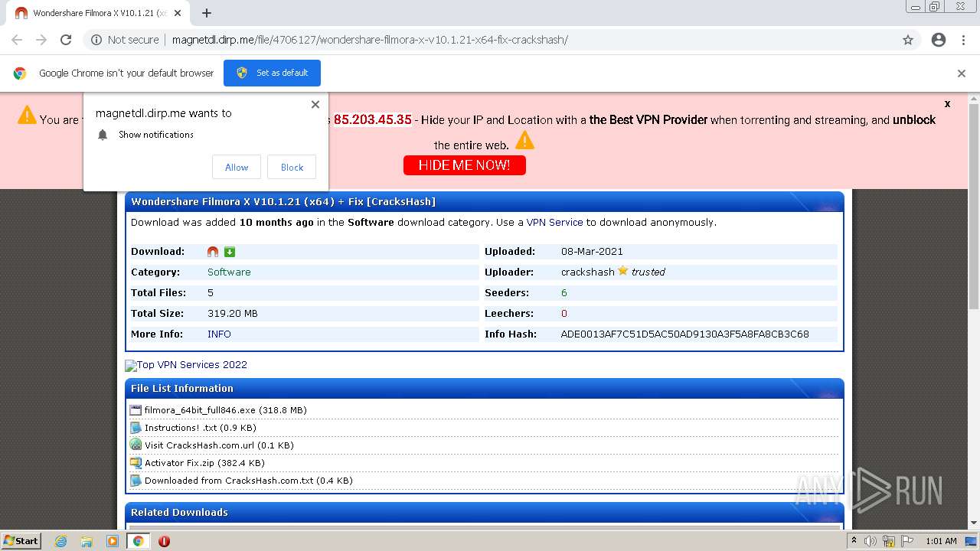Click the Action Center flag icon

906,541
